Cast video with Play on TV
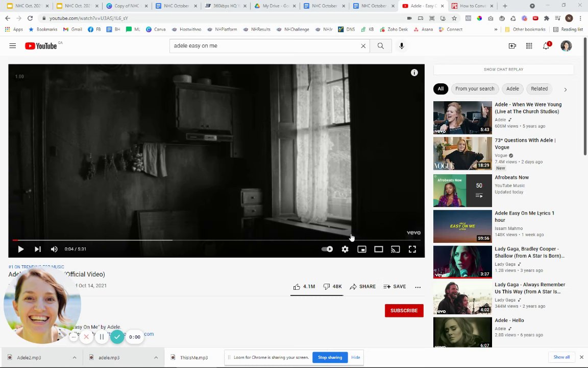This screenshot has width=588, height=368. [x=395, y=249]
